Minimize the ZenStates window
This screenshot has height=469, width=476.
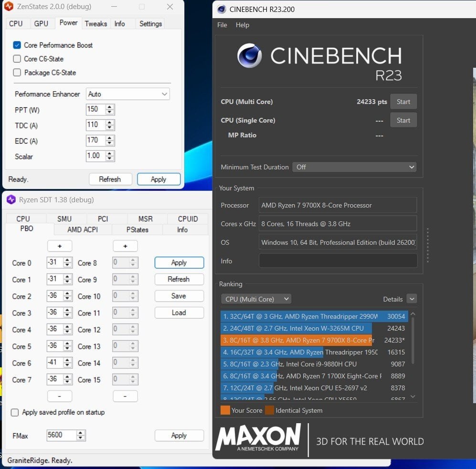(x=114, y=6)
